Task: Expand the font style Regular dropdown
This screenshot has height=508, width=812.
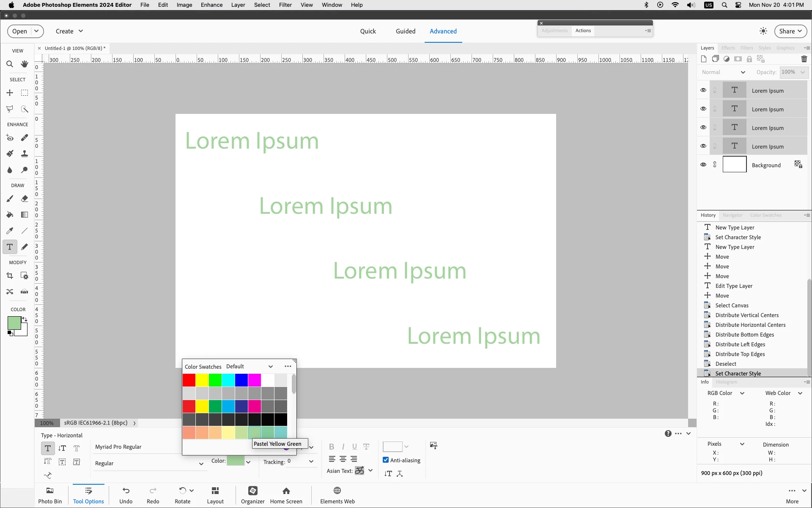Action: 201,464
